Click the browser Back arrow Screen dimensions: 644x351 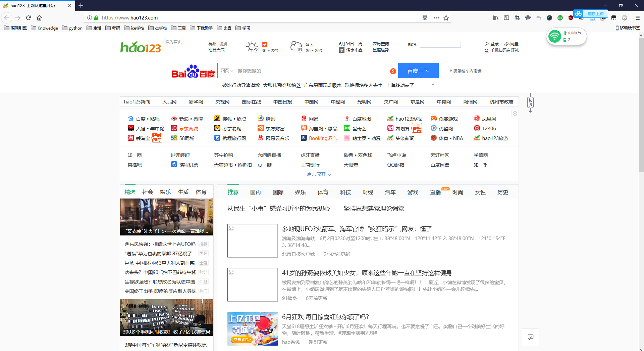pos(7,18)
